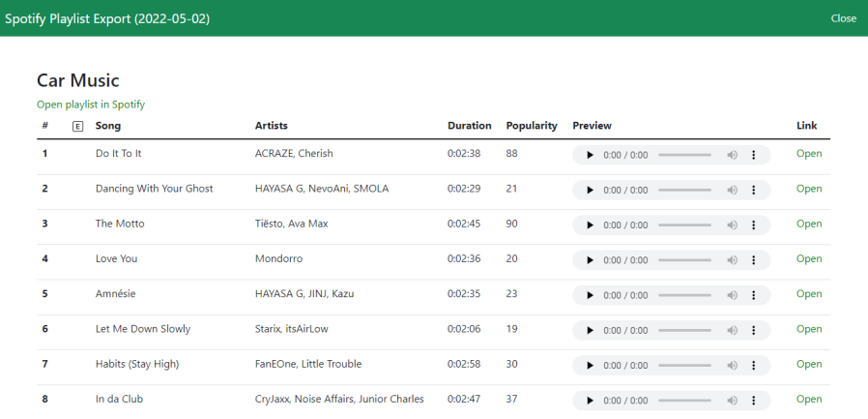
Task: Play the preview for Amnésie
Action: click(x=590, y=295)
